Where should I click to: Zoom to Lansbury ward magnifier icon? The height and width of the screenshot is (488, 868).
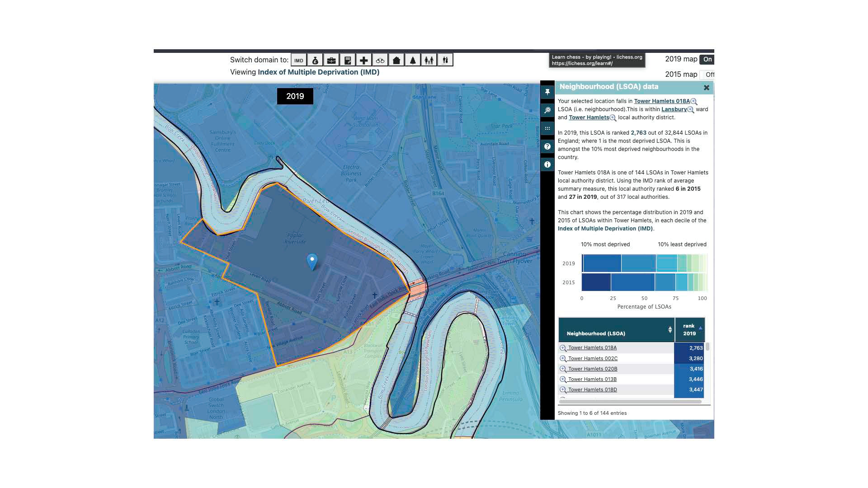(x=691, y=110)
